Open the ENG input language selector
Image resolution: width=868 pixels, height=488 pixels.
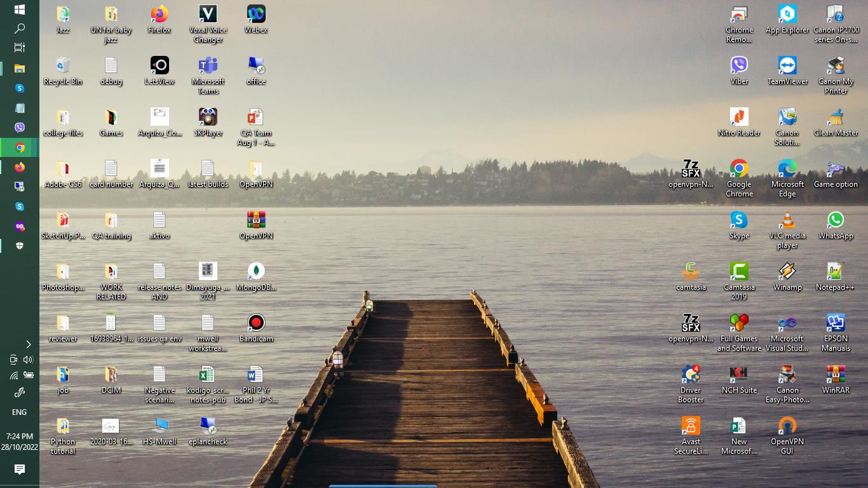pos(20,412)
